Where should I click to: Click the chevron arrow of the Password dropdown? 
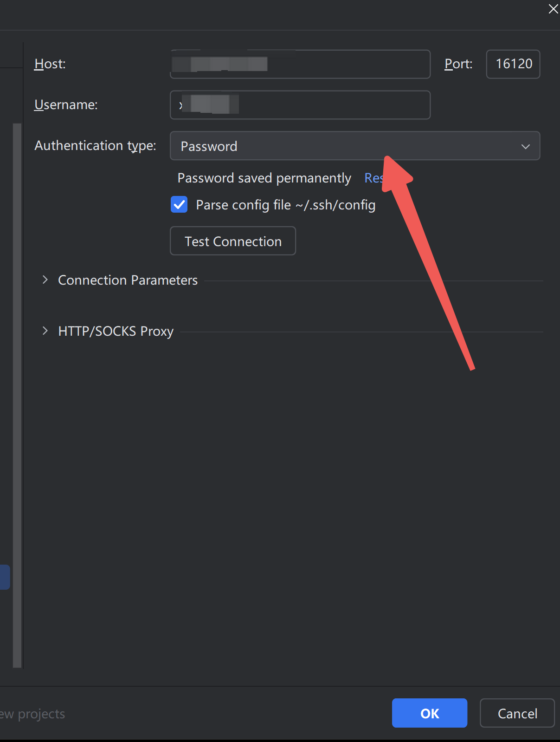pos(525,146)
